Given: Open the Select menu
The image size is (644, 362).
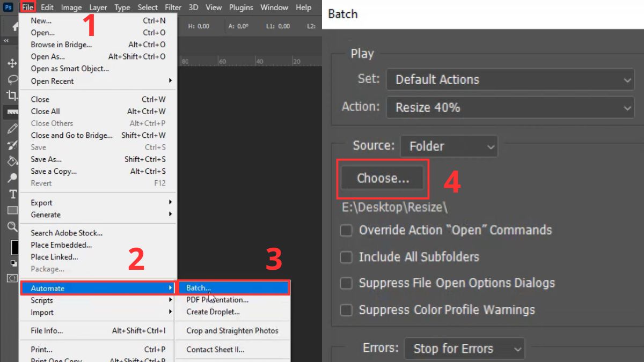Looking at the screenshot, I should [x=148, y=8].
